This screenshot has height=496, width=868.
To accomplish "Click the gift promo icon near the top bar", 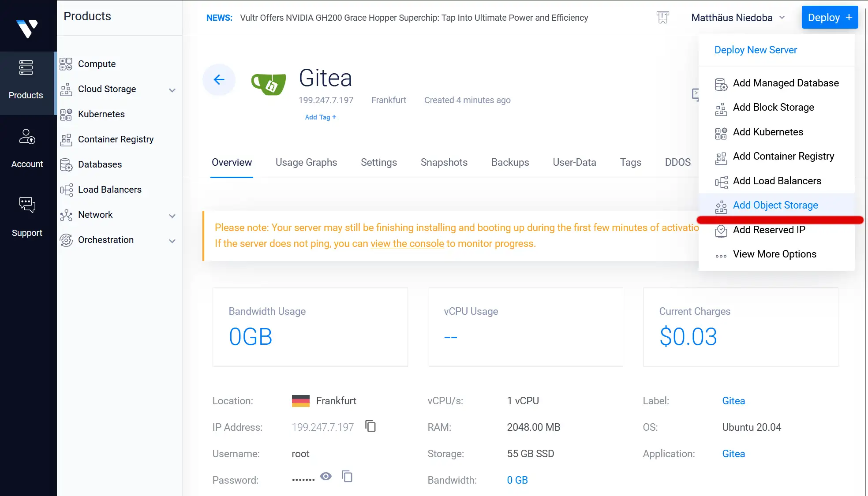I will pyautogui.click(x=662, y=17).
